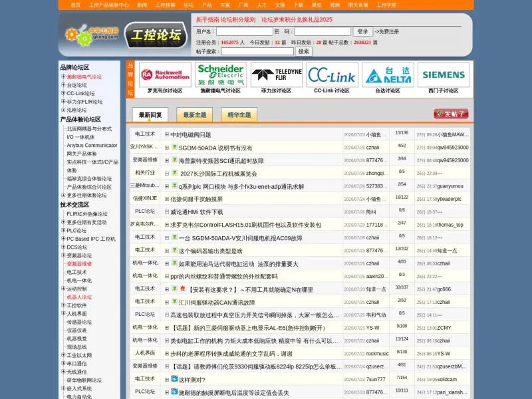
Task: Click image icon beside 汇川伺服驱动器CAN通讯故障
Action: 174,302
